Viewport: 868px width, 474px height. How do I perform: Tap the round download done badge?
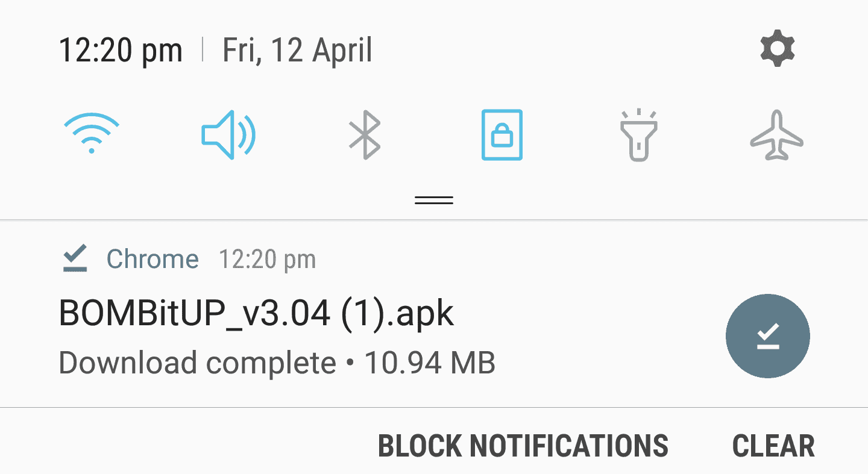tap(768, 336)
